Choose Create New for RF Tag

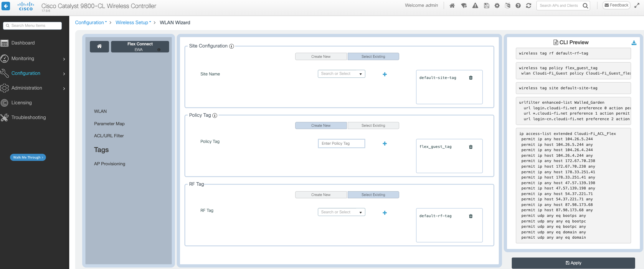[321, 195]
